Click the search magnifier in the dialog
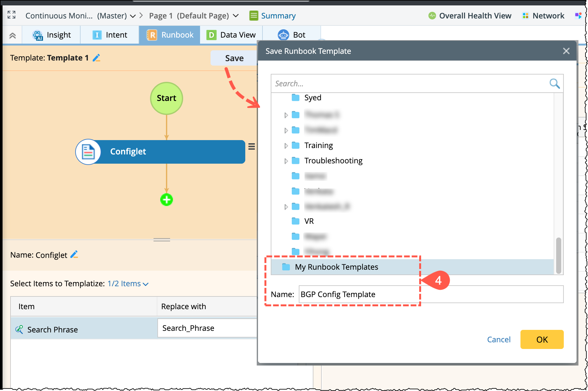Image resolution: width=588 pixels, height=391 pixels. pos(554,83)
